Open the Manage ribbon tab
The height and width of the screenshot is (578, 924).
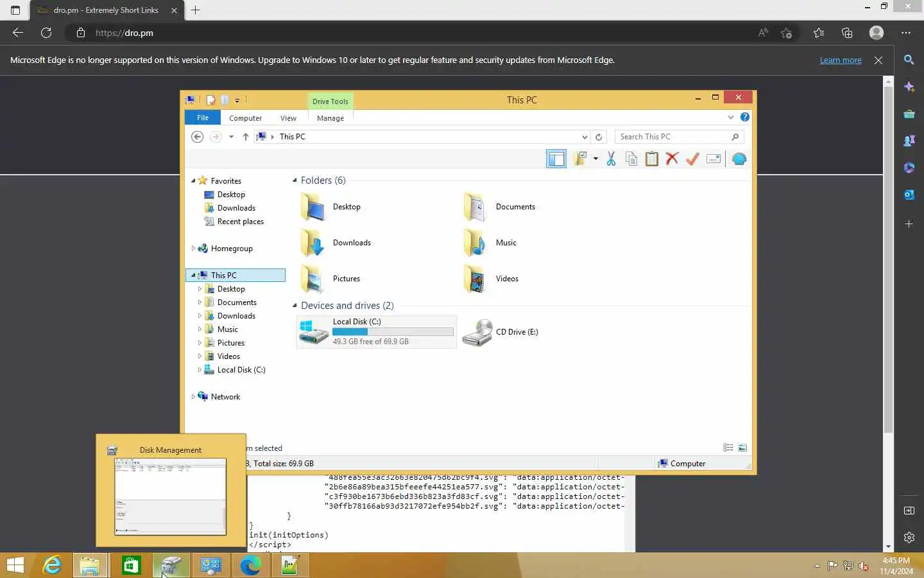pyautogui.click(x=330, y=118)
